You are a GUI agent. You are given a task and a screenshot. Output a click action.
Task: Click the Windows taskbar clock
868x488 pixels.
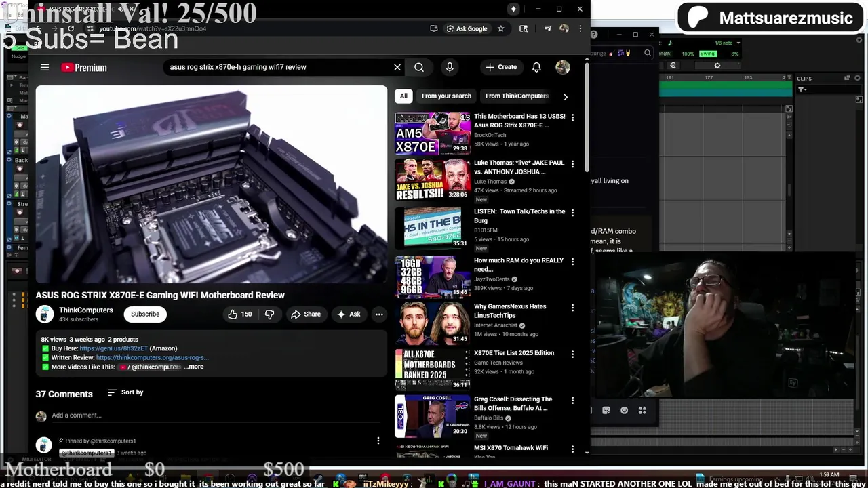(x=829, y=475)
